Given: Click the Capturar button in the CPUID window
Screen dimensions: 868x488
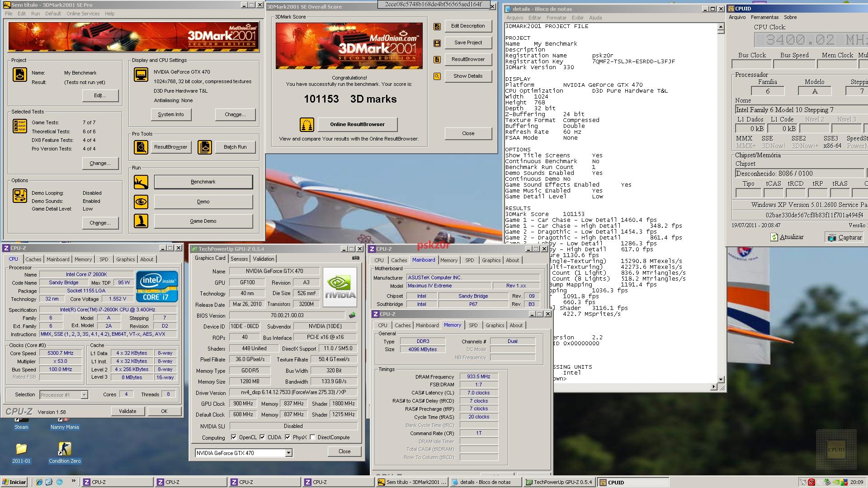Looking at the screenshot, I should pyautogui.click(x=844, y=237).
